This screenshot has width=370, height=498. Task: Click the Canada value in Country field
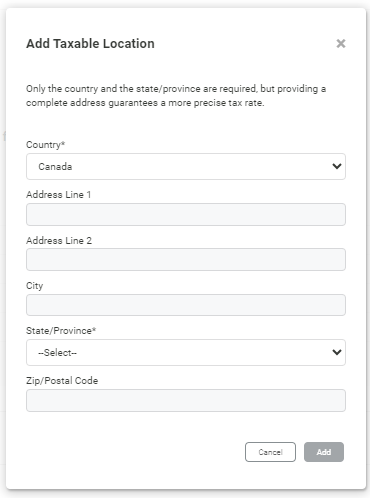[x=55, y=166]
